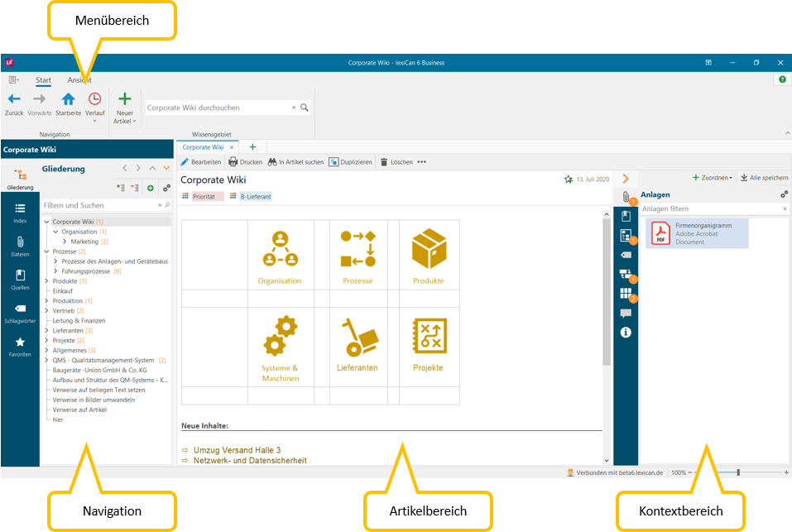
Task: Open the comments speech bubble in context bar
Action: point(626,314)
